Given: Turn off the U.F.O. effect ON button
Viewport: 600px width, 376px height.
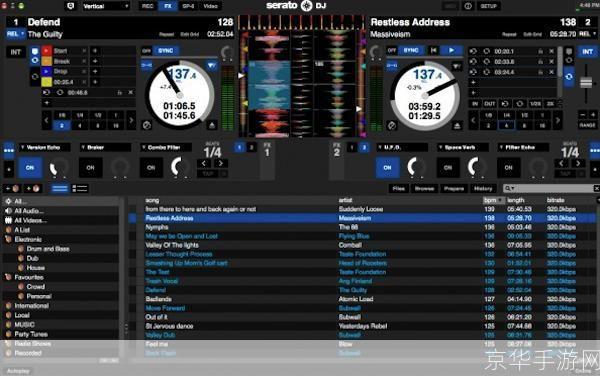Looking at the screenshot, I should pyautogui.click(x=387, y=168).
